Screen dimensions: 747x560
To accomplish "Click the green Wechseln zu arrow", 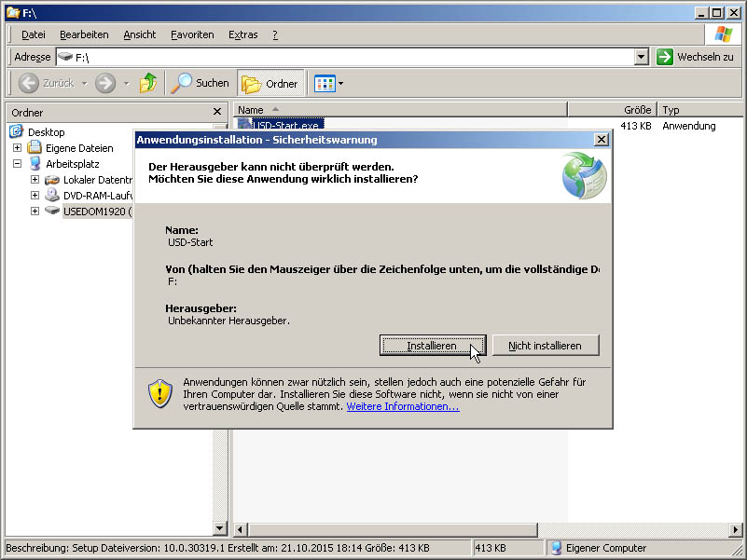I will click(664, 57).
